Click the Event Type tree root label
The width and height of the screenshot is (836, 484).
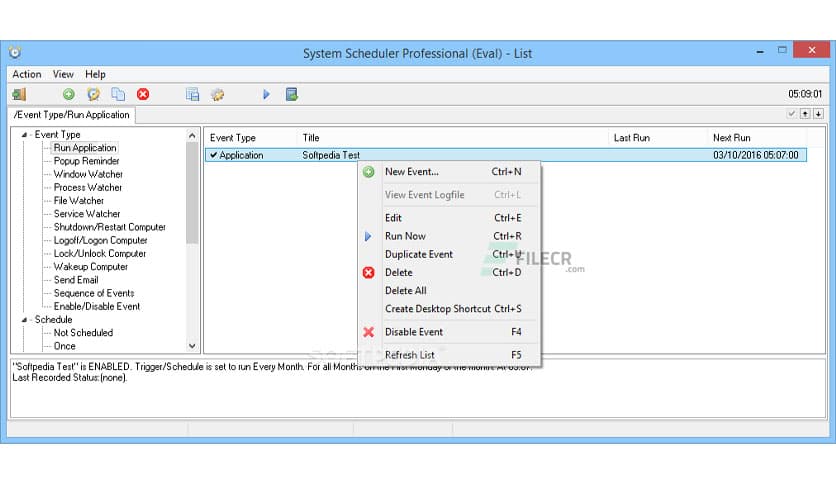tap(57, 135)
